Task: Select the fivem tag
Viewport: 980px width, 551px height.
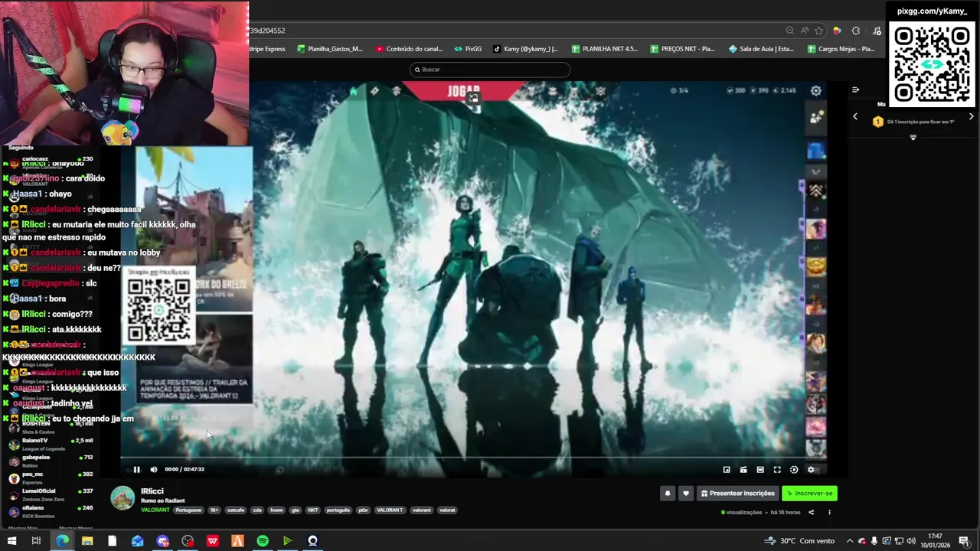Action: click(276, 510)
